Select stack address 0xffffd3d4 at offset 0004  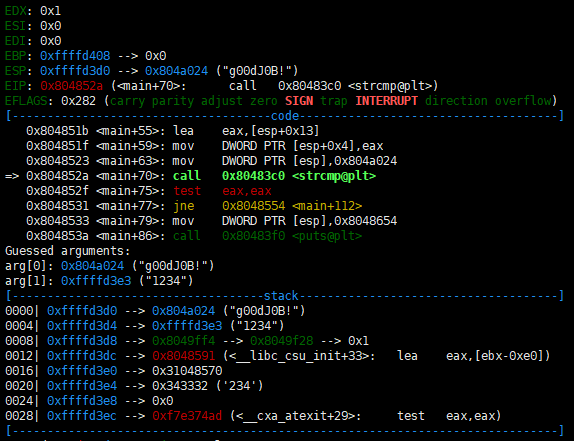(82, 326)
